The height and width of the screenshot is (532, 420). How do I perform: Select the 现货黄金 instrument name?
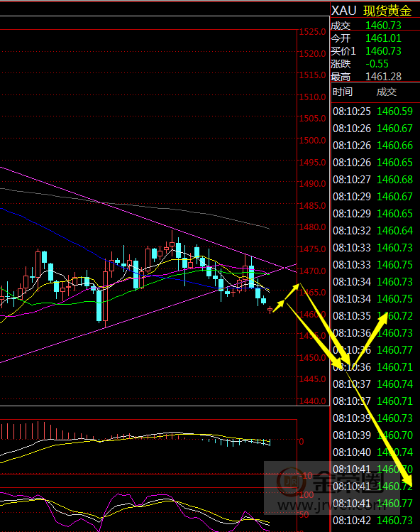387,11
